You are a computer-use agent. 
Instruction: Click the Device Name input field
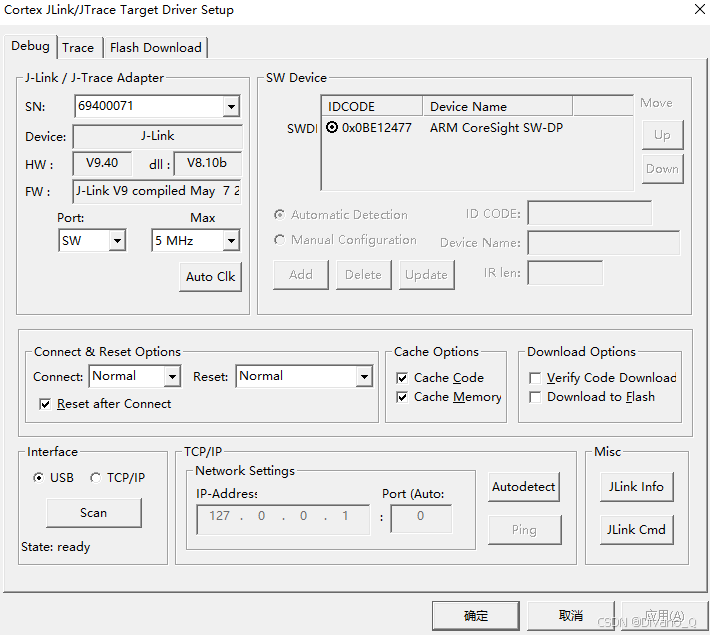point(604,243)
